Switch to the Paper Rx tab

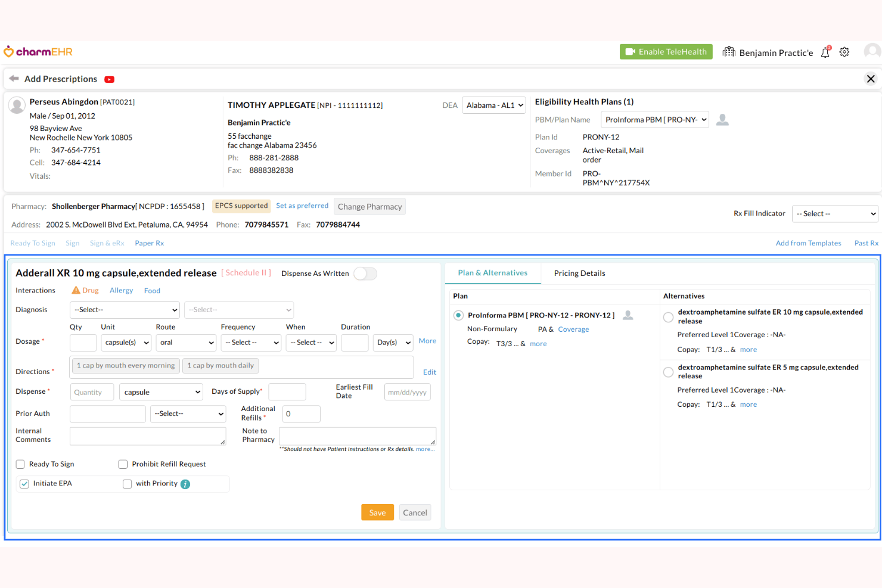(149, 242)
